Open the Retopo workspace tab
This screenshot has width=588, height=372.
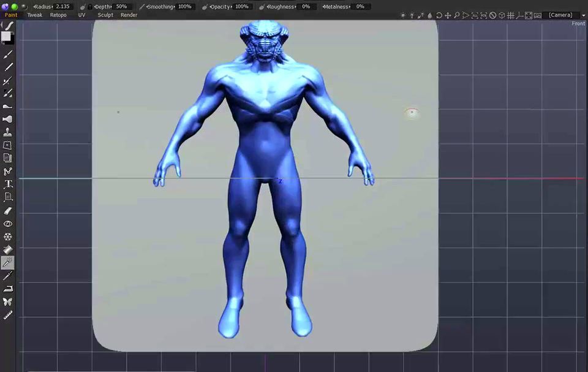tap(58, 15)
